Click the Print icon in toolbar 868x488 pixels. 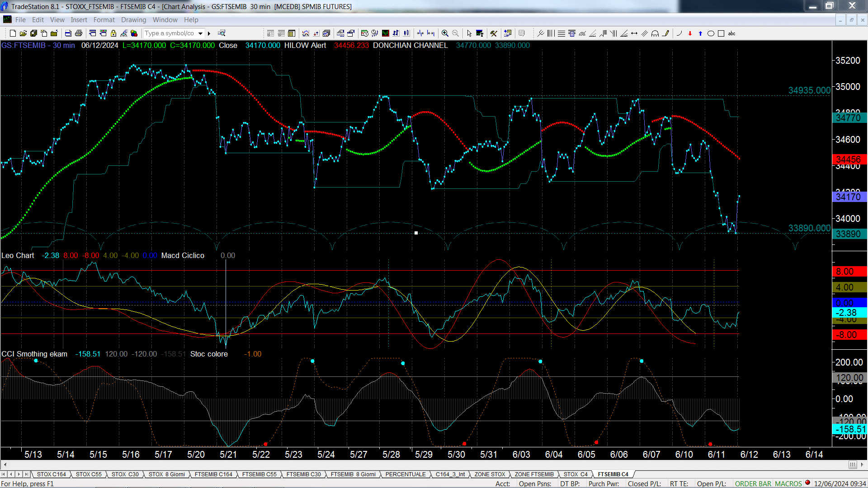tap(78, 33)
